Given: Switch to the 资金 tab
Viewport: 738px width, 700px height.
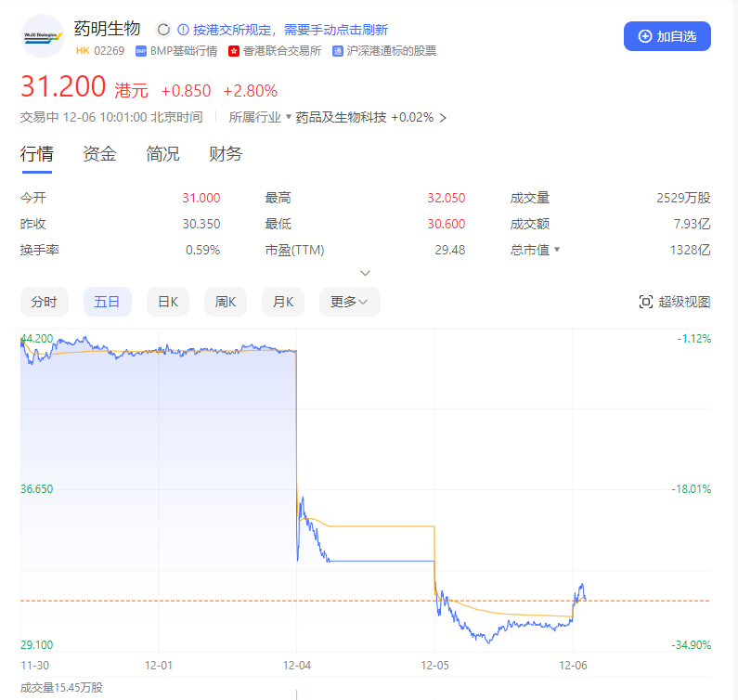Looking at the screenshot, I should tap(99, 154).
